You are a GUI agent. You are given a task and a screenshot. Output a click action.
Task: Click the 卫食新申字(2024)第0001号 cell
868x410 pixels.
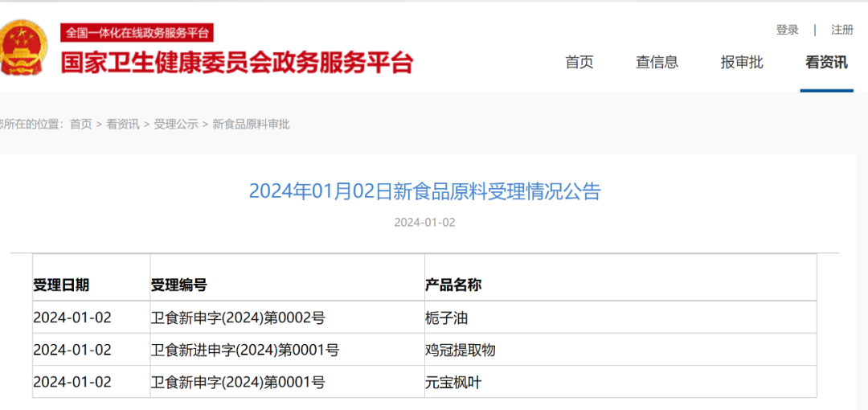pos(238,383)
